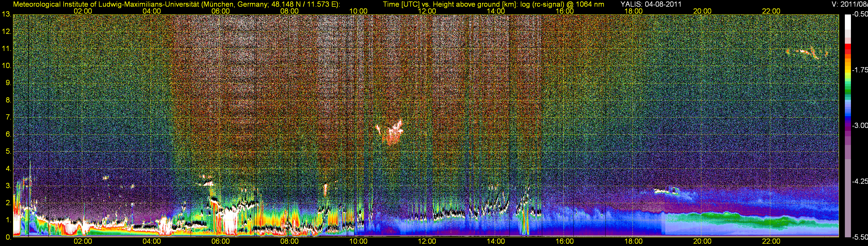
Task: Click the 06:00 label on the lower time axis
Action: click(220, 241)
